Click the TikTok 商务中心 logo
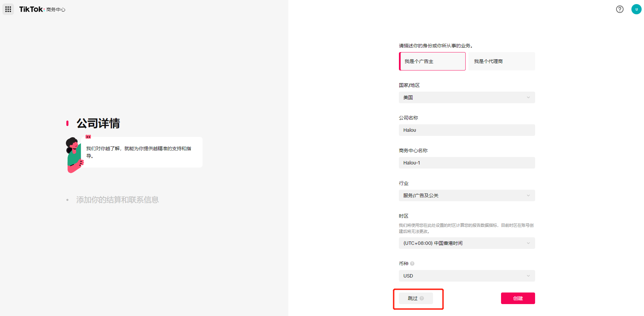This screenshot has height=316, width=644. click(42, 9)
